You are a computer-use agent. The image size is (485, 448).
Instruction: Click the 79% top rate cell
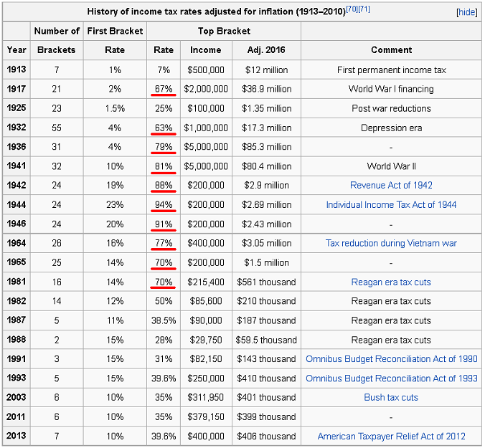[x=164, y=147]
